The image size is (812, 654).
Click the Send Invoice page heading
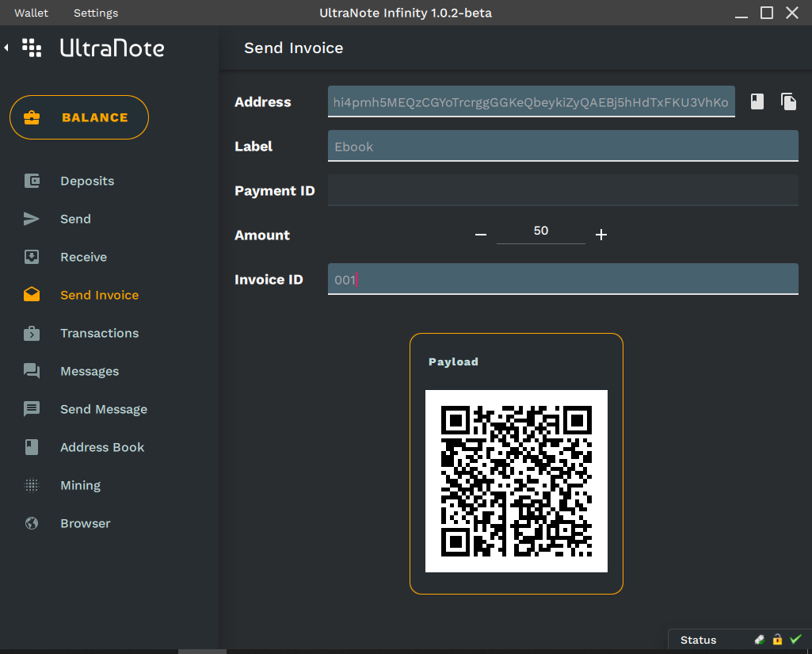coord(294,48)
